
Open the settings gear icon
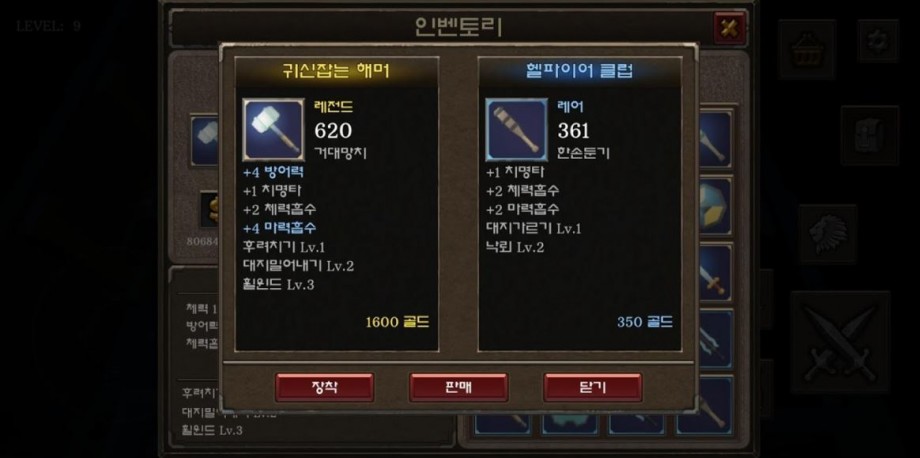click(x=878, y=40)
